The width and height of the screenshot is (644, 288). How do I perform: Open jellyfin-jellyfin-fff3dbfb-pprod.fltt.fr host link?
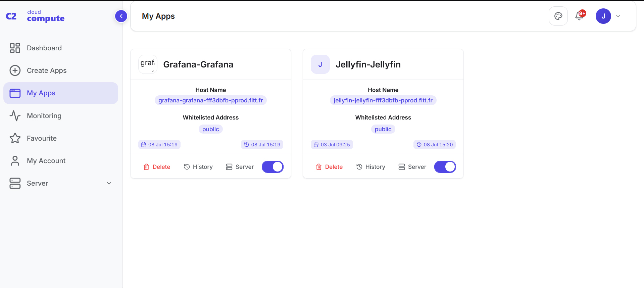(383, 100)
